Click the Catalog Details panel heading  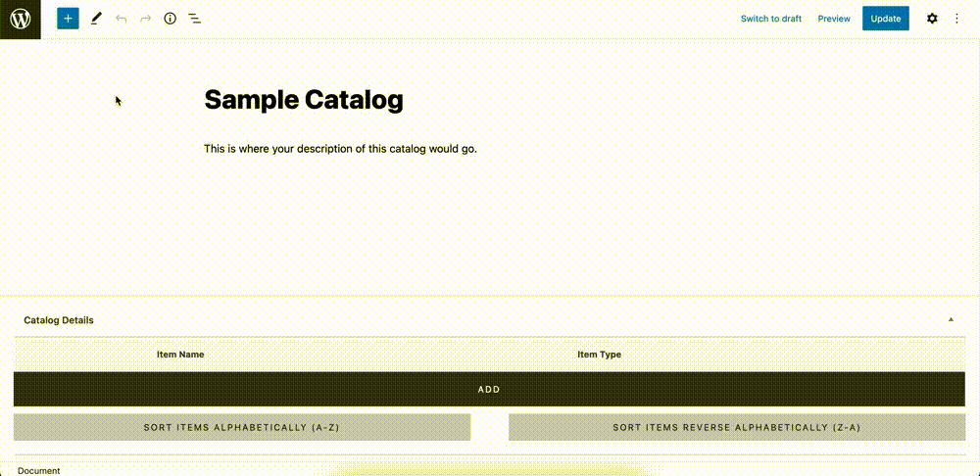[x=59, y=320]
